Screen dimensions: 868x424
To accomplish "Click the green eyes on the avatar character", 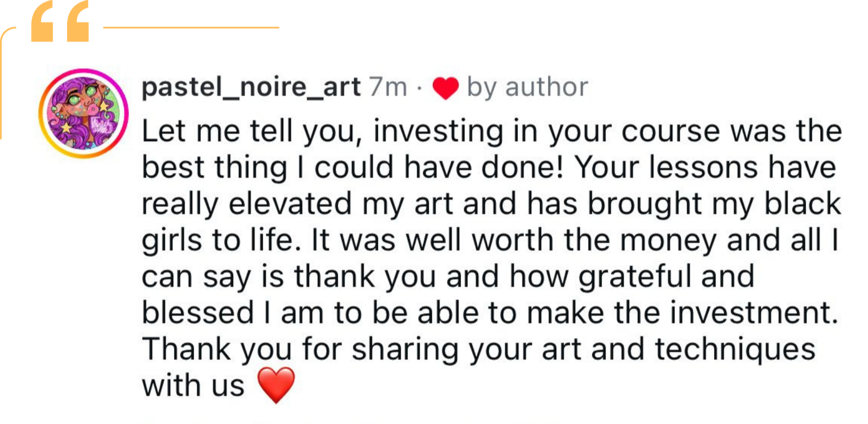I will click(x=81, y=95).
